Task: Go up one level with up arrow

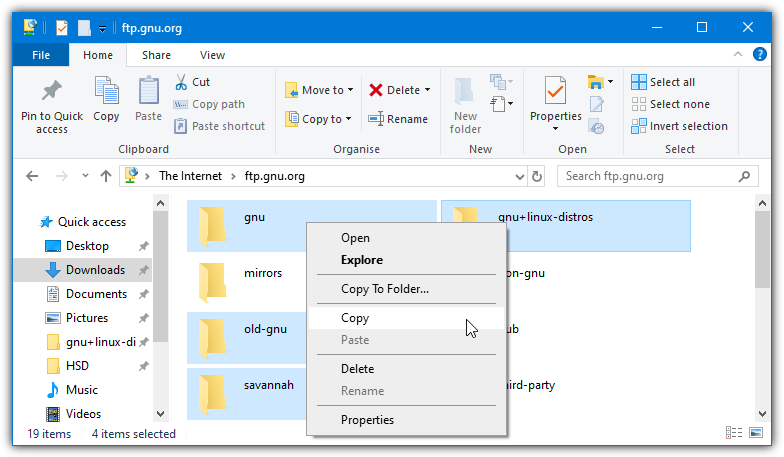Action: 106,176
